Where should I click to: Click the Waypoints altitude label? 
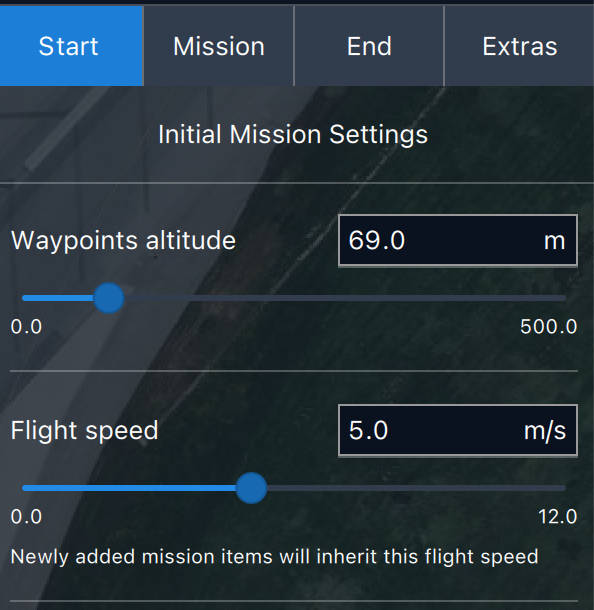[123, 240]
